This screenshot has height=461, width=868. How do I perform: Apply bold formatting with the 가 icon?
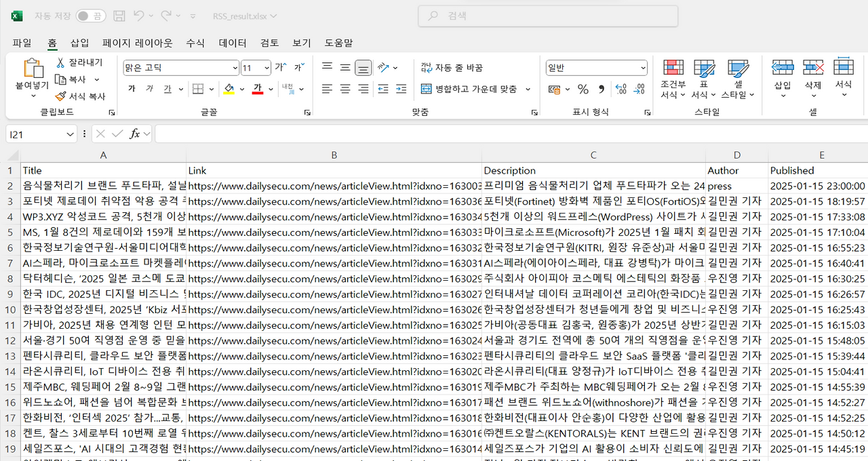(131, 89)
